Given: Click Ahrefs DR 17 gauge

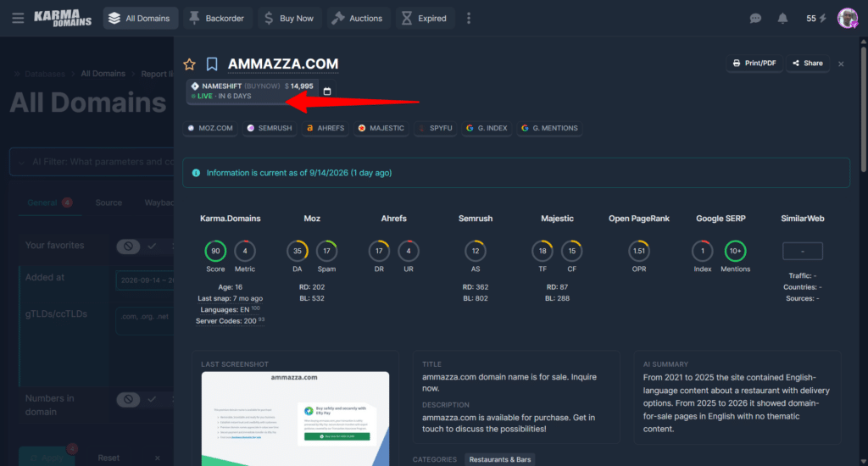Looking at the screenshot, I should point(379,252).
